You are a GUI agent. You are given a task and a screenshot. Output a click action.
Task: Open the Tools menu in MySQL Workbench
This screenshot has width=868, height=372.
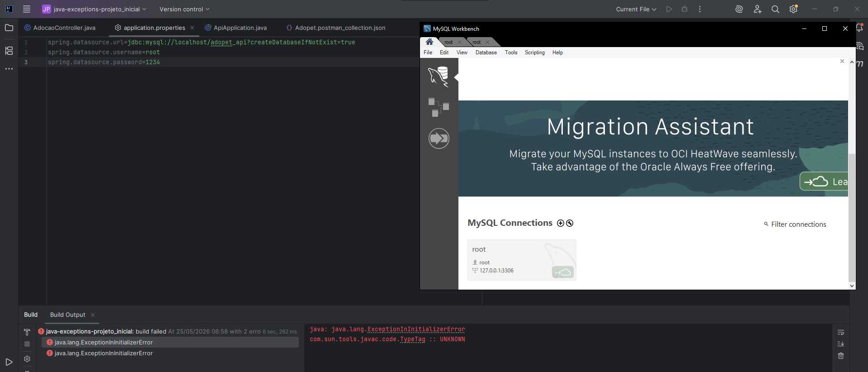(x=511, y=52)
